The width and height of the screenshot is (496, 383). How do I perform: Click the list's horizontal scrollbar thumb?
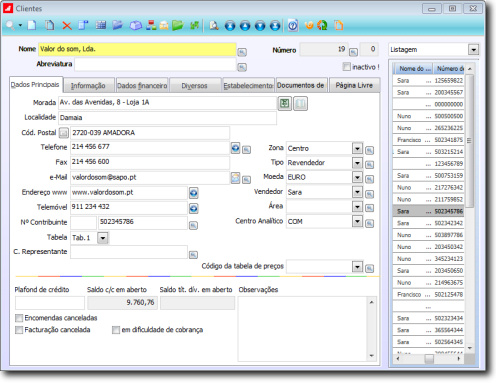tap(429, 359)
